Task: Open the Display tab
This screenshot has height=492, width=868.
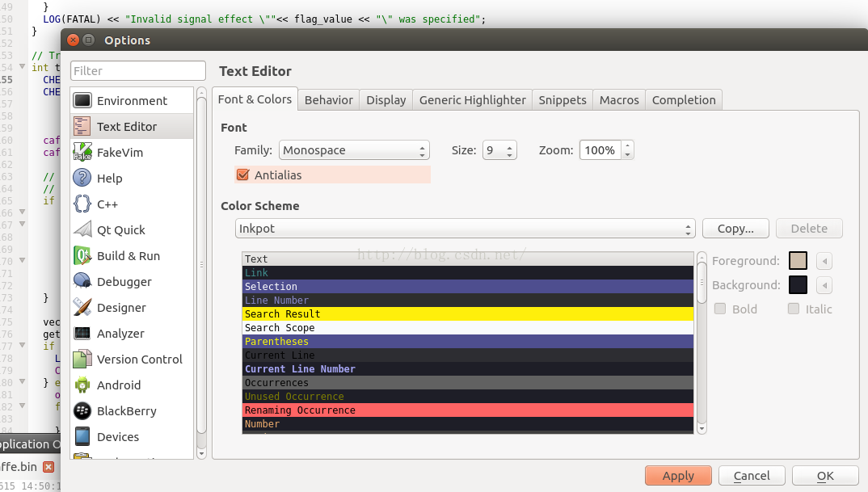Action: point(386,100)
